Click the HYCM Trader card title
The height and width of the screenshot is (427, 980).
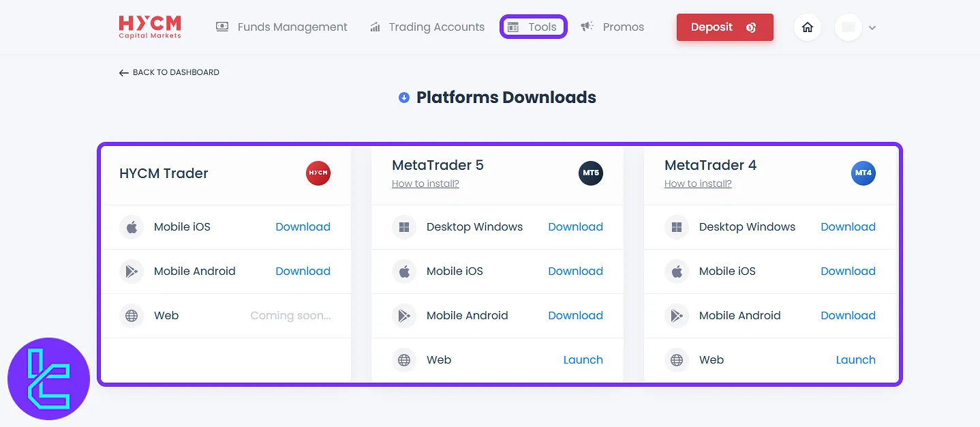click(x=164, y=173)
